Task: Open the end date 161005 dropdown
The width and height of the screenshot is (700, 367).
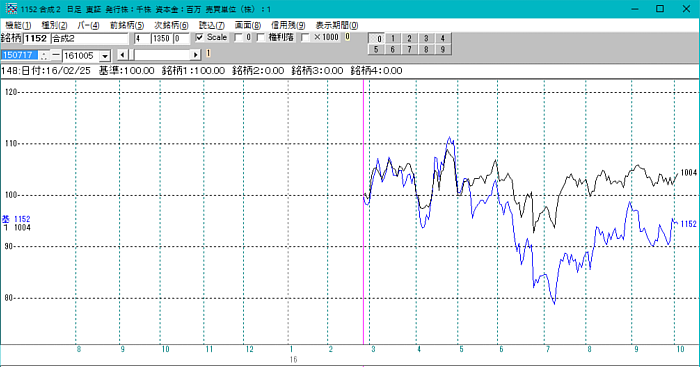Action: (105, 56)
